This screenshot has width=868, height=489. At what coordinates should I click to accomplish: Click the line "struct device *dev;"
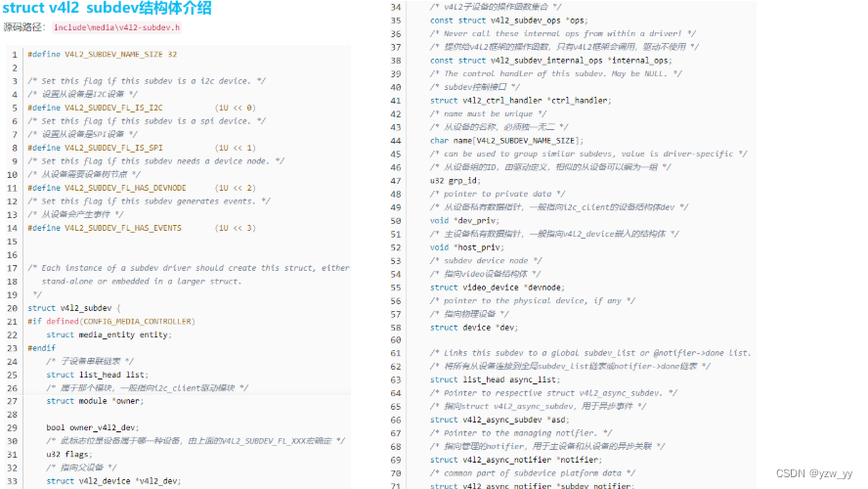(x=474, y=328)
